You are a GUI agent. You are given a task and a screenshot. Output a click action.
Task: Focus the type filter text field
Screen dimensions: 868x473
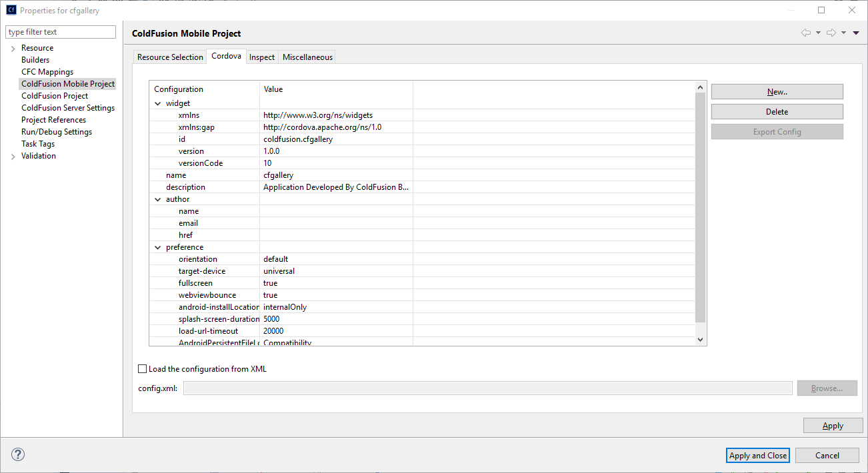pyautogui.click(x=61, y=32)
